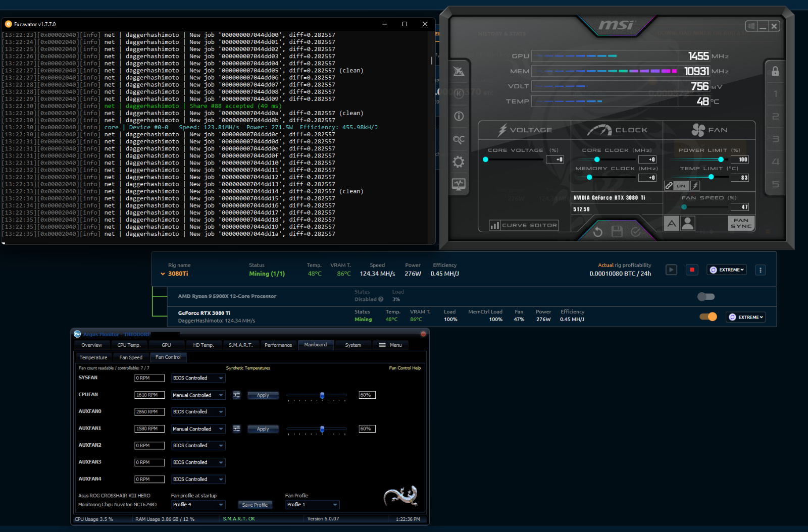The height and width of the screenshot is (532, 808).
Task: Disable the GeForce RTX 3080 Ti device
Action: 708,317
